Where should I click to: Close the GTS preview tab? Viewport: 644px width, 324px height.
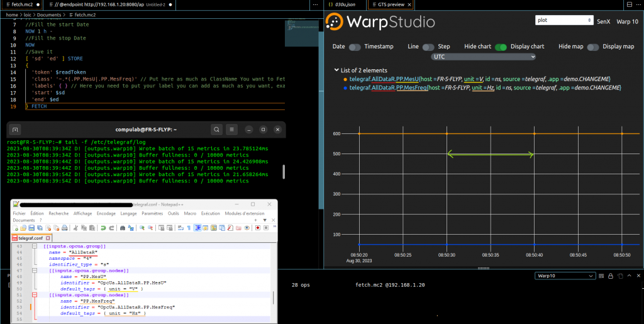(x=409, y=4)
